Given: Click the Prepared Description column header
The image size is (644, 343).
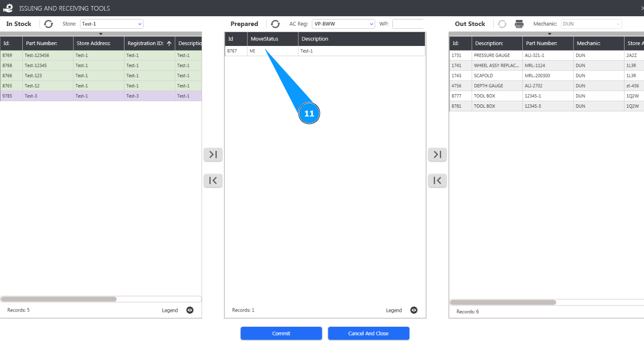Looking at the screenshot, I should tap(362, 39).
